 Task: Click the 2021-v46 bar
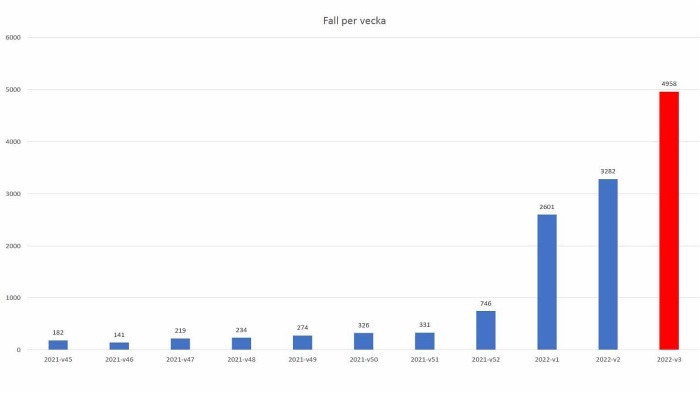coord(119,346)
